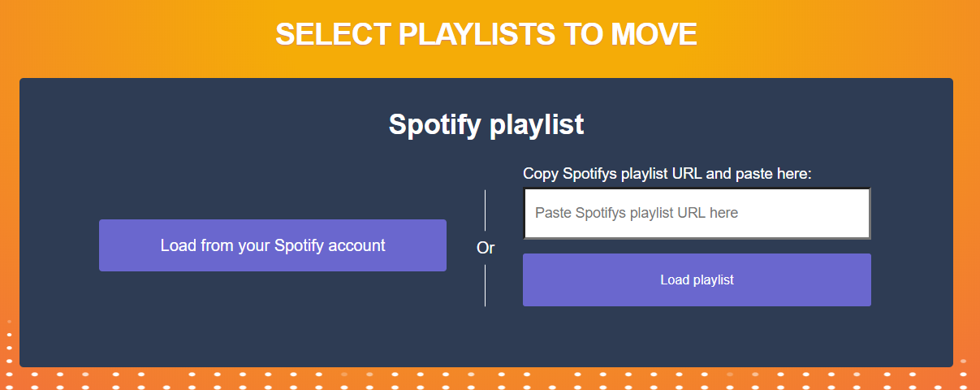Click the placeholder text inside the URL box

click(637, 213)
